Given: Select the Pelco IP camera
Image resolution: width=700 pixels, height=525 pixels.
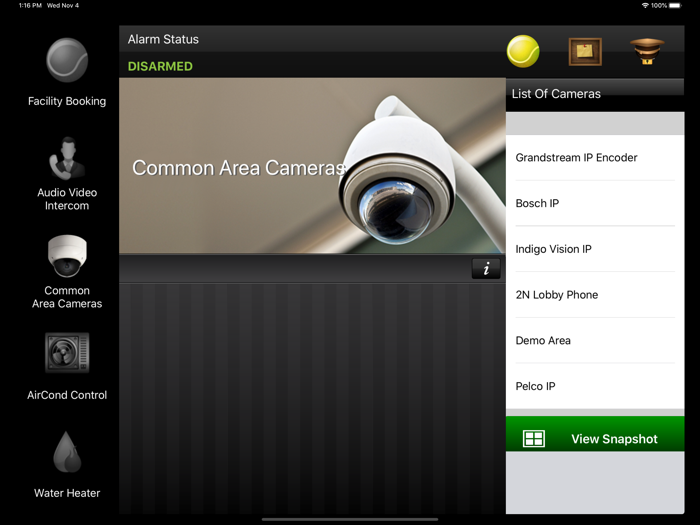Looking at the screenshot, I should point(595,386).
